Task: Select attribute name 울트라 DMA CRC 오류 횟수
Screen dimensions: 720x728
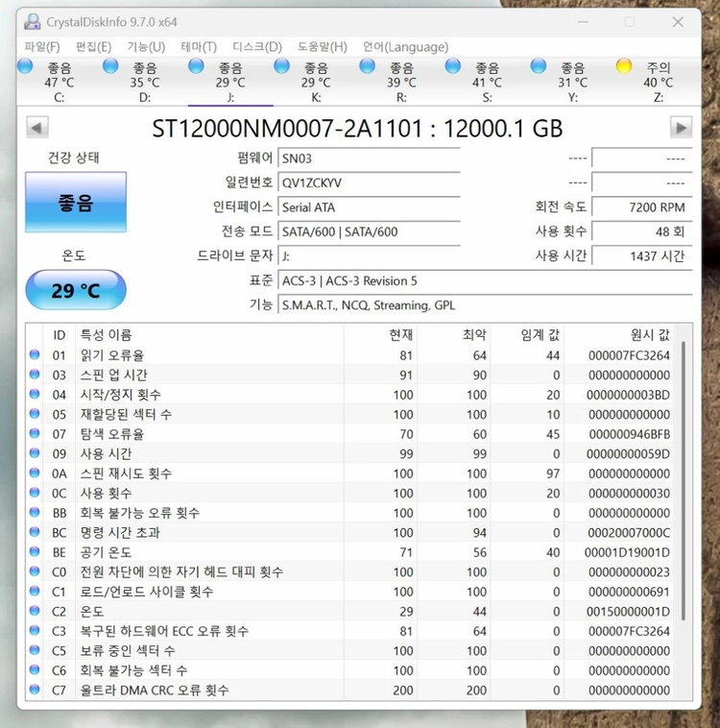Action: 155,691
